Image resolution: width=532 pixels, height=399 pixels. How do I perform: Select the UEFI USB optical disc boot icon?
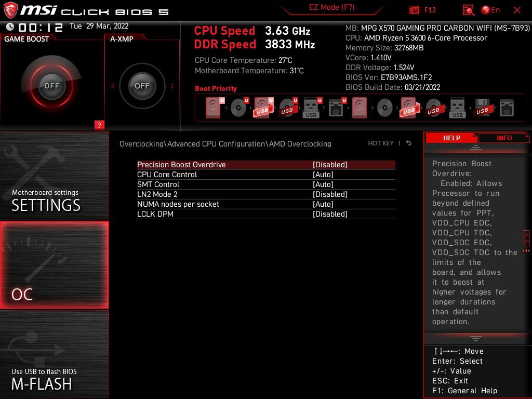[x=288, y=108]
